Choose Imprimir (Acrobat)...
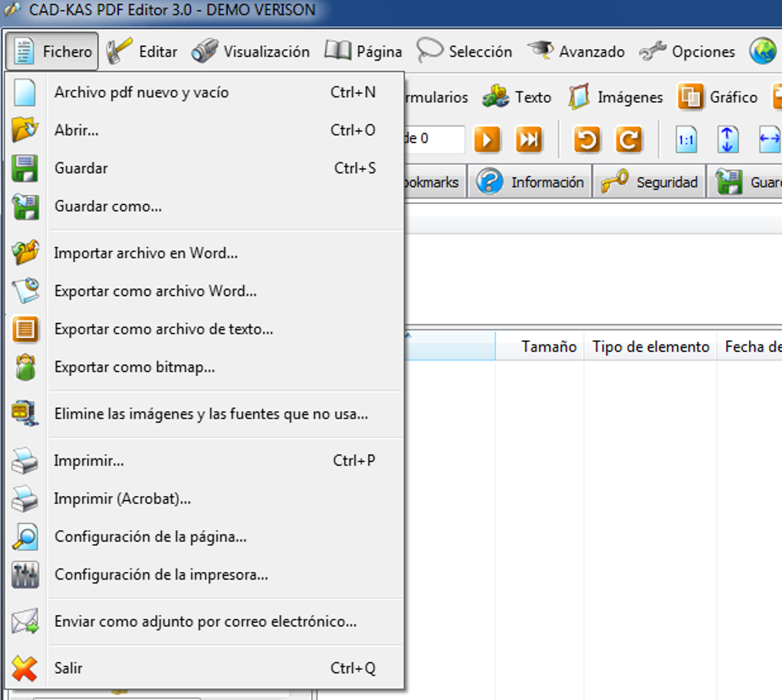 (205, 498)
